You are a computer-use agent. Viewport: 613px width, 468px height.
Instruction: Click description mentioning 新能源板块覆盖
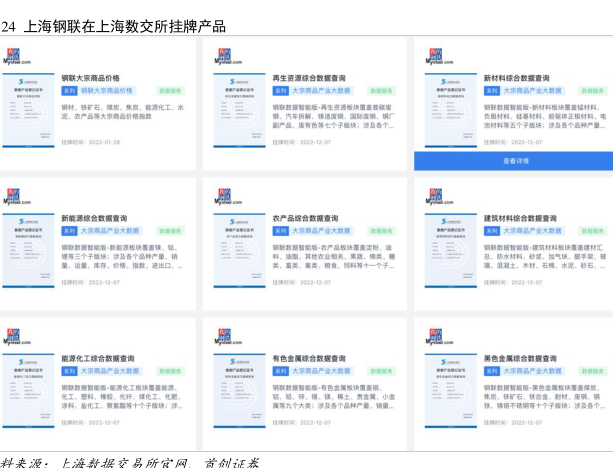tap(122, 256)
